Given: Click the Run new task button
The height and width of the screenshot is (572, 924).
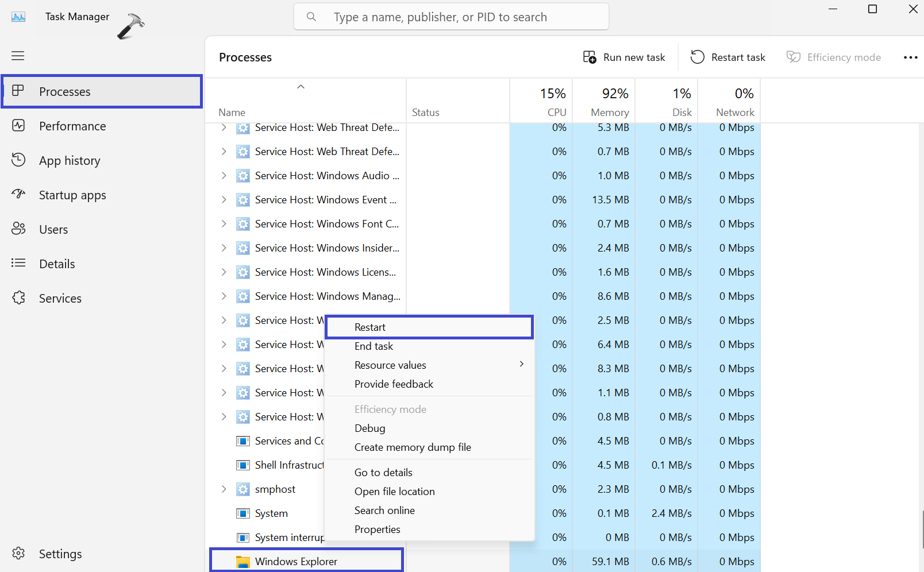Looking at the screenshot, I should (624, 57).
